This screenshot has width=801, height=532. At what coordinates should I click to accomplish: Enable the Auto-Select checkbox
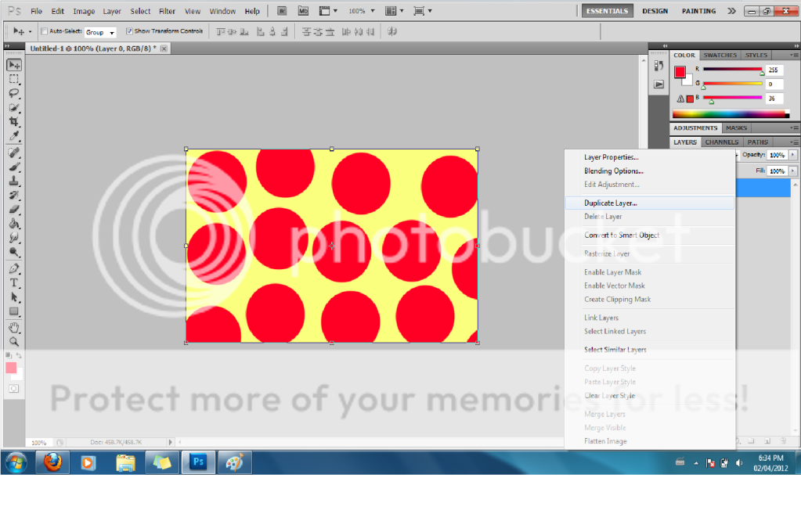pos(44,31)
